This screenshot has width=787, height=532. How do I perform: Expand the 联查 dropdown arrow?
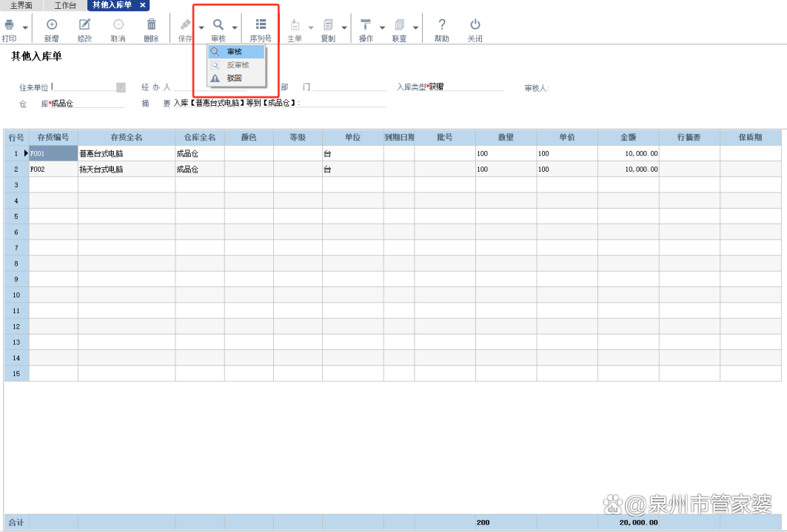415,28
